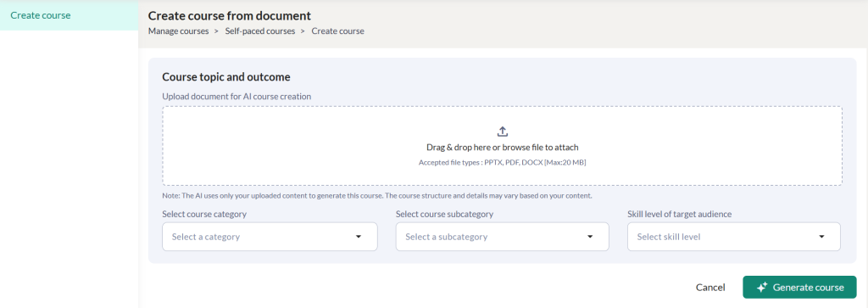Cancel the course creation

click(710, 288)
